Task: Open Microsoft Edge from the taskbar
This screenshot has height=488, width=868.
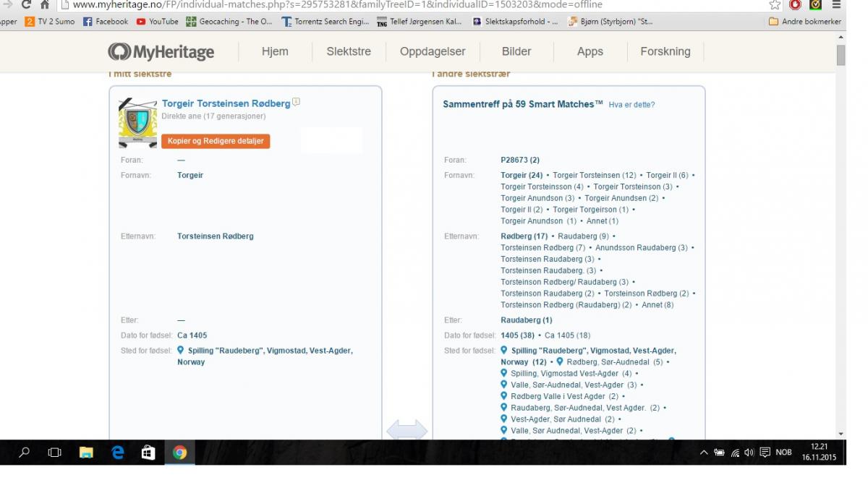Action: point(118,453)
